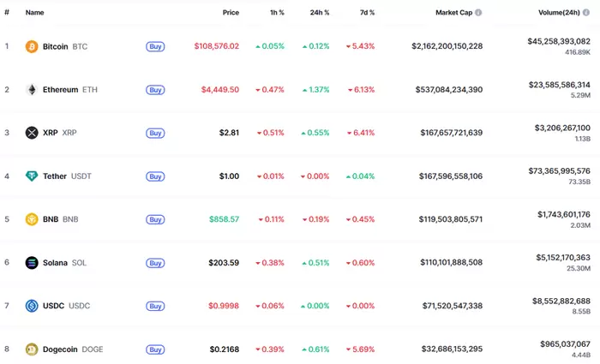Sort by the Name column header
600x364 pixels.
(35, 13)
